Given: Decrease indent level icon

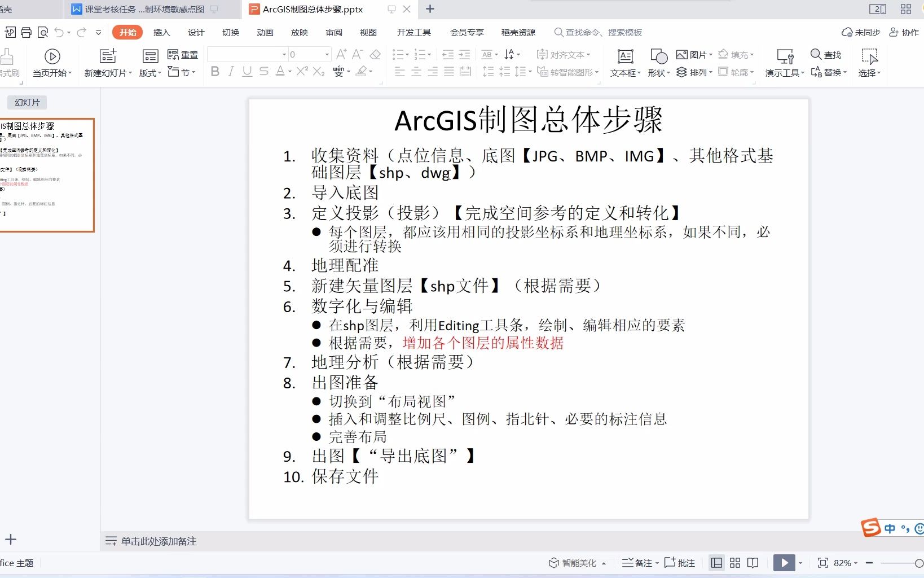Looking at the screenshot, I should point(448,54).
